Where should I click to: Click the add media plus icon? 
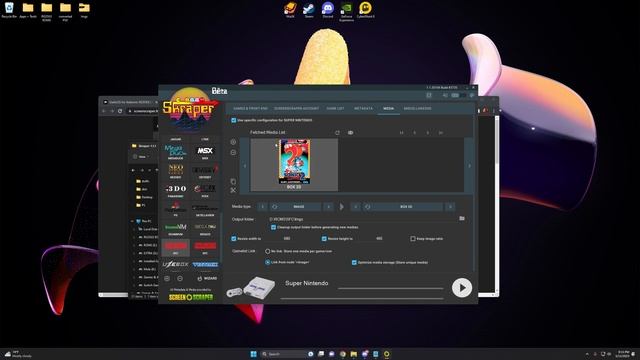point(233,142)
